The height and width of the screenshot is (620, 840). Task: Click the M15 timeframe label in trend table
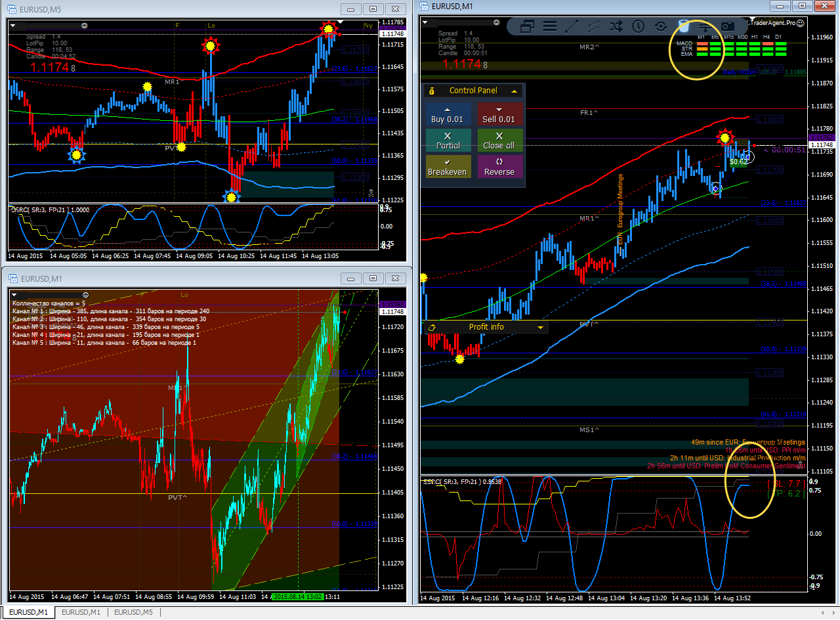click(x=728, y=37)
